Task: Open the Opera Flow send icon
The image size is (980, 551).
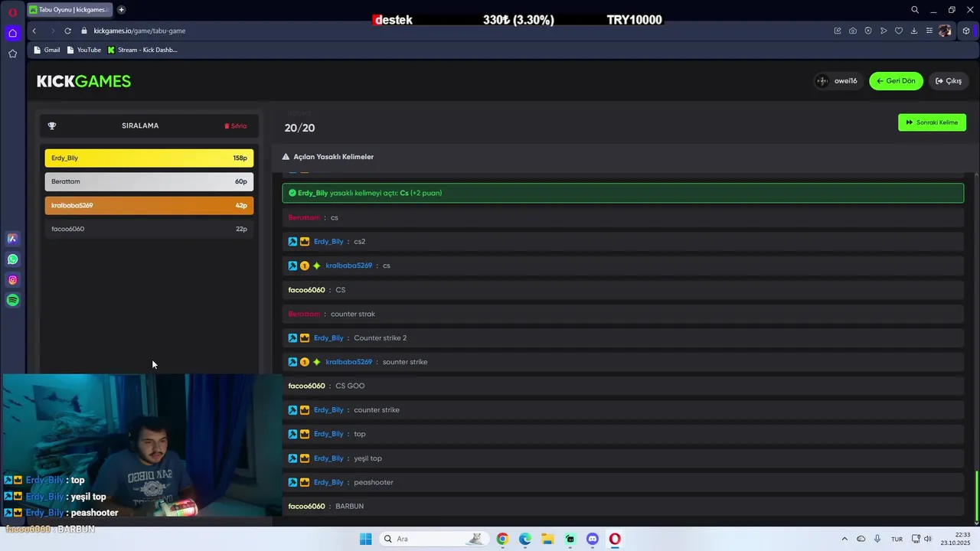Action: pyautogui.click(x=884, y=31)
